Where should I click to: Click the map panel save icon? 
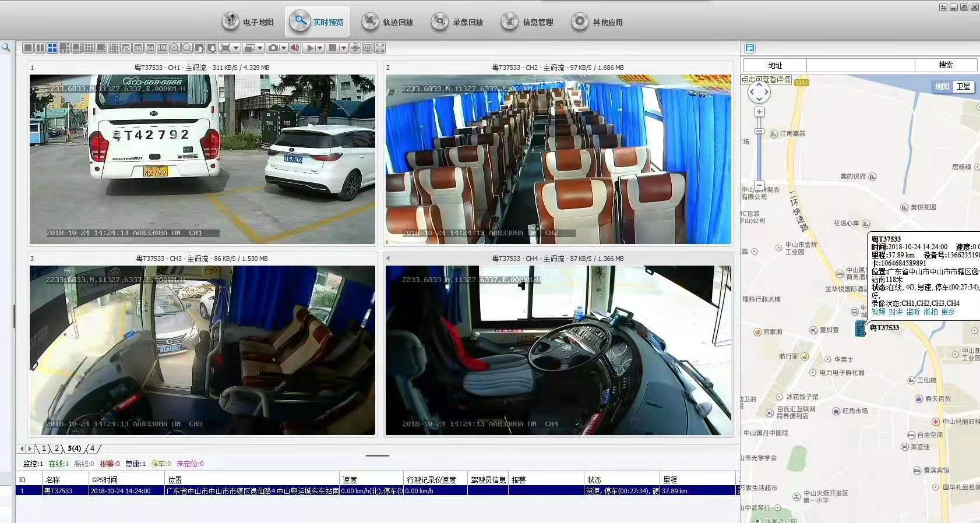point(750,48)
